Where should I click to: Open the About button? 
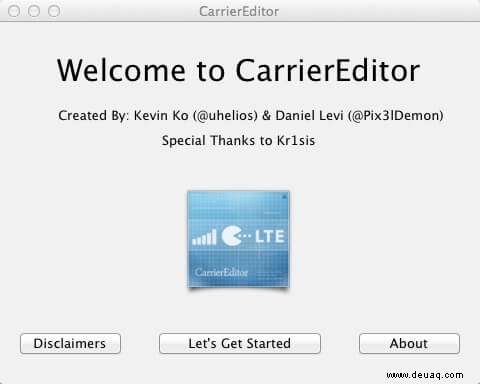click(x=409, y=343)
